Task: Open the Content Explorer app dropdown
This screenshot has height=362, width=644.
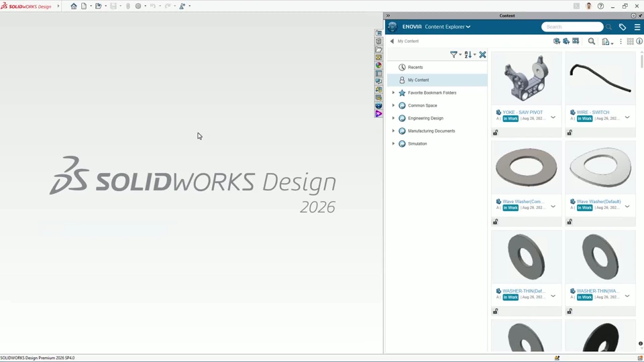Action: click(447, 27)
